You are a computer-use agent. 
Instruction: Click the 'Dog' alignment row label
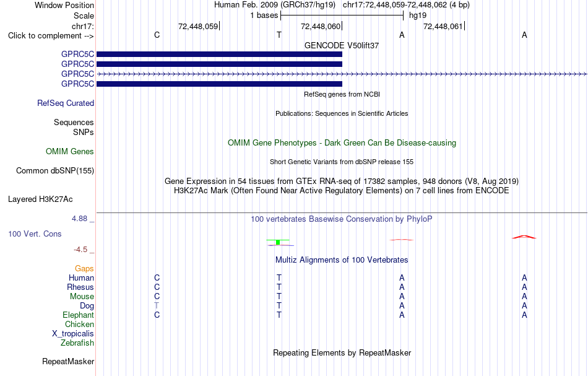tap(87, 306)
